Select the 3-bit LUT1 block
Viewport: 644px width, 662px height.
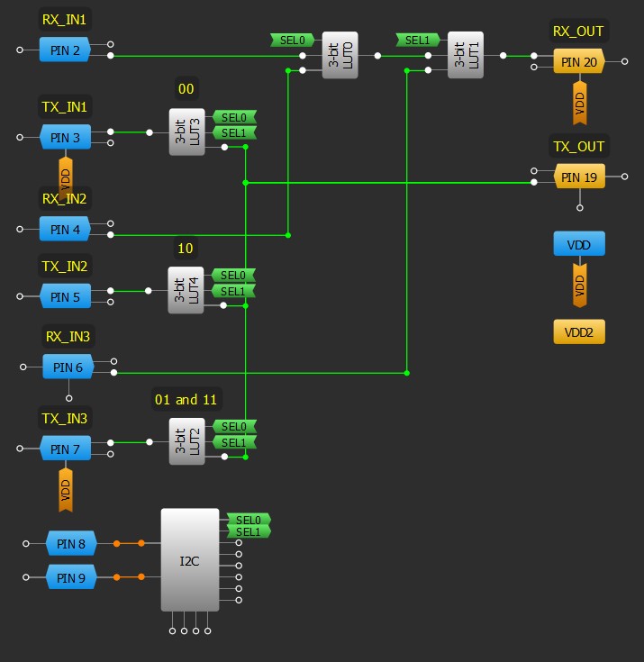[x=466, y=56]
